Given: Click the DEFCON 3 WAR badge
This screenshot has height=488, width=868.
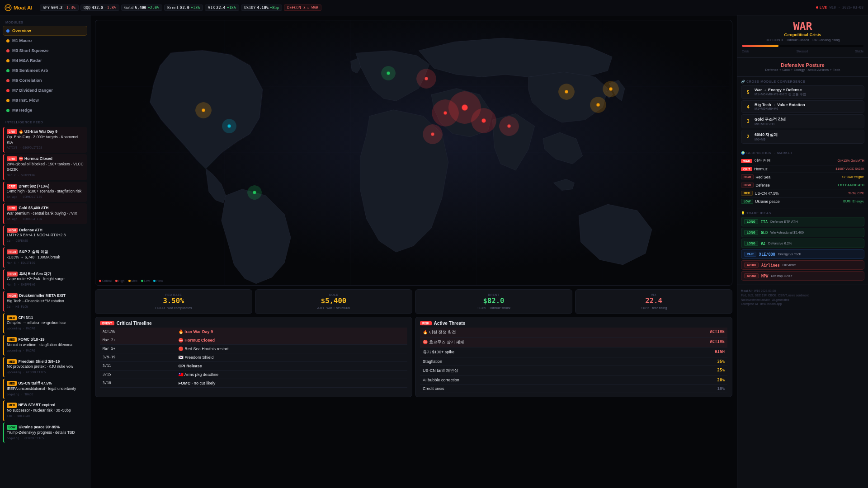Looking at the screenshot, I should [302, 8].
